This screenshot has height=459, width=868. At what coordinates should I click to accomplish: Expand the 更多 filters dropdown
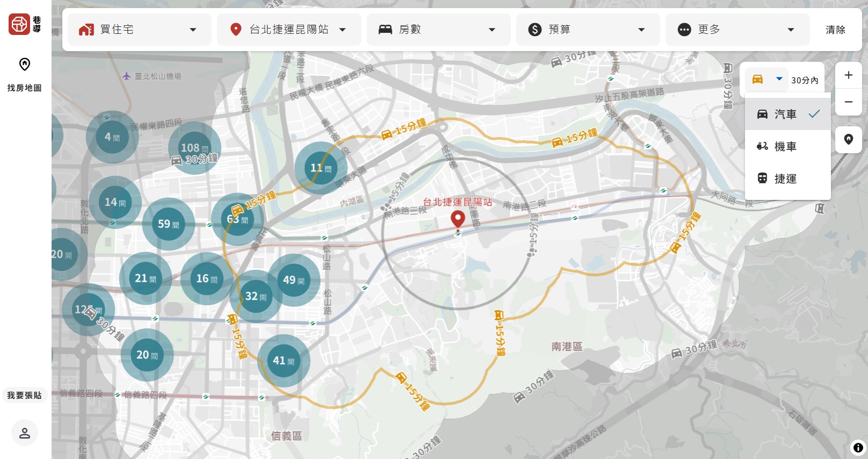tap(737, 30)
